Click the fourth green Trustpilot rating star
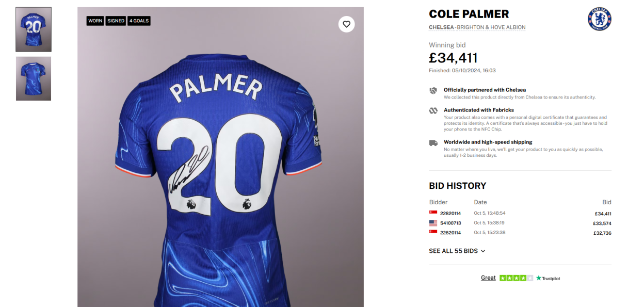This screenshot has width=644, height=307. [523, 278]
